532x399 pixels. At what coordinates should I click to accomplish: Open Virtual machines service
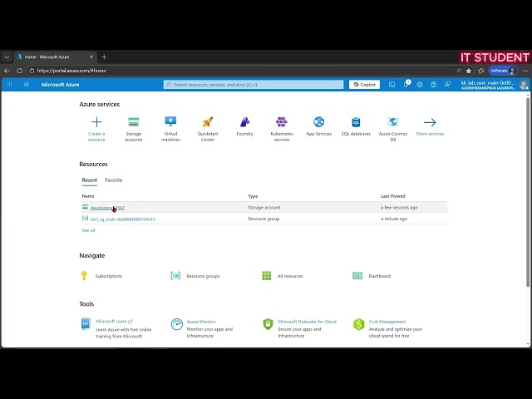170,129
